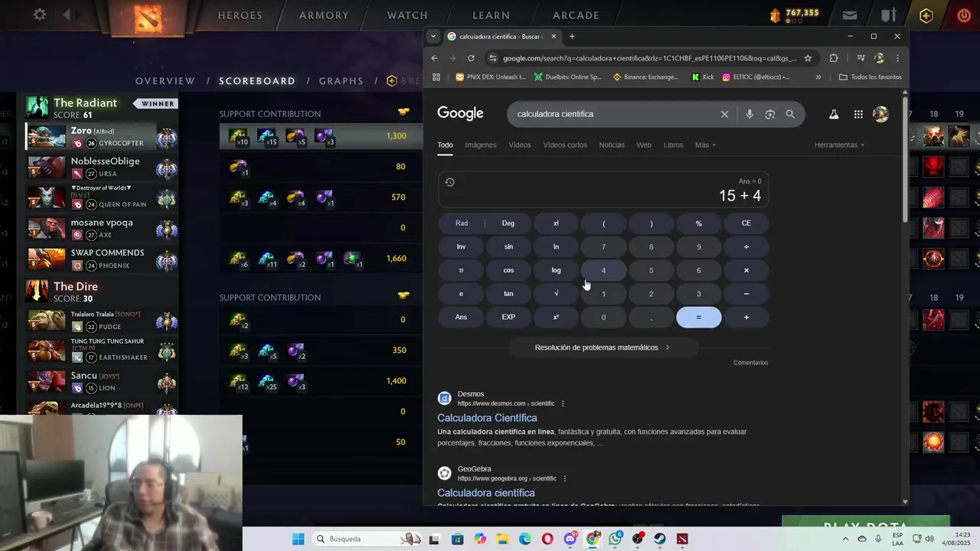The image size is (980, 551).
Task: Open Dota 2 settings gear icon
Action: pyautogui.click(x=40, y=15)
